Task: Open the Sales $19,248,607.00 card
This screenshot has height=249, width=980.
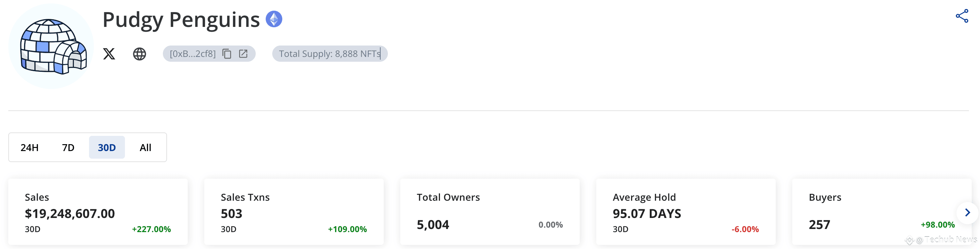Action: coord(98,212)
